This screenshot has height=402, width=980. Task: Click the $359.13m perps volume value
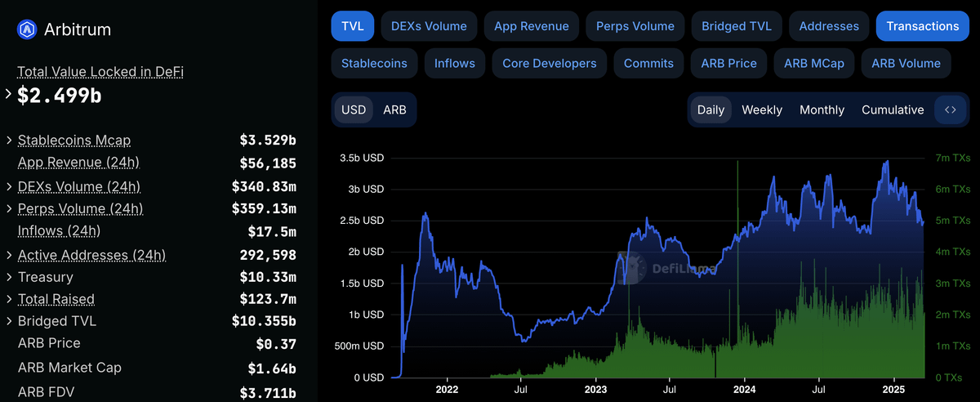[x=264, y=209]
